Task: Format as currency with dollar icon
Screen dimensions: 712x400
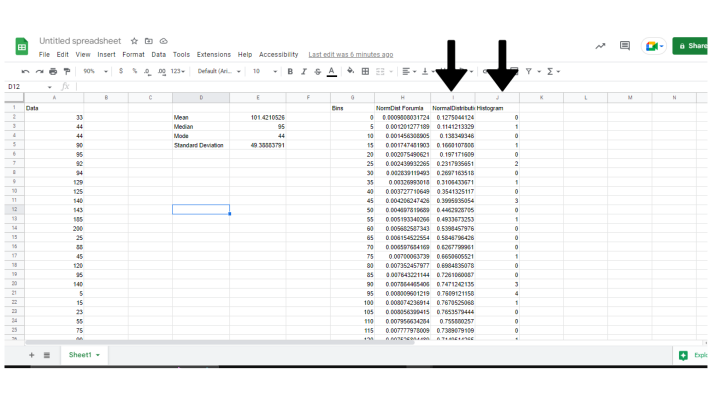Action: tap(121, 71)
